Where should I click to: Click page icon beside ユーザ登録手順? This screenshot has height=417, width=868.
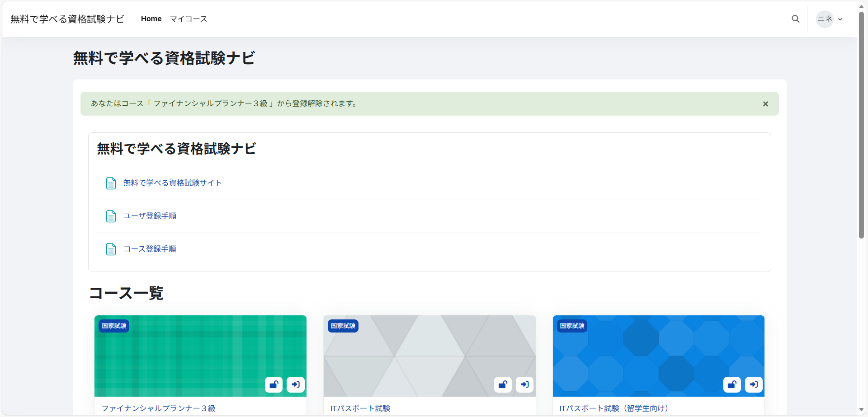click(111, 216)
